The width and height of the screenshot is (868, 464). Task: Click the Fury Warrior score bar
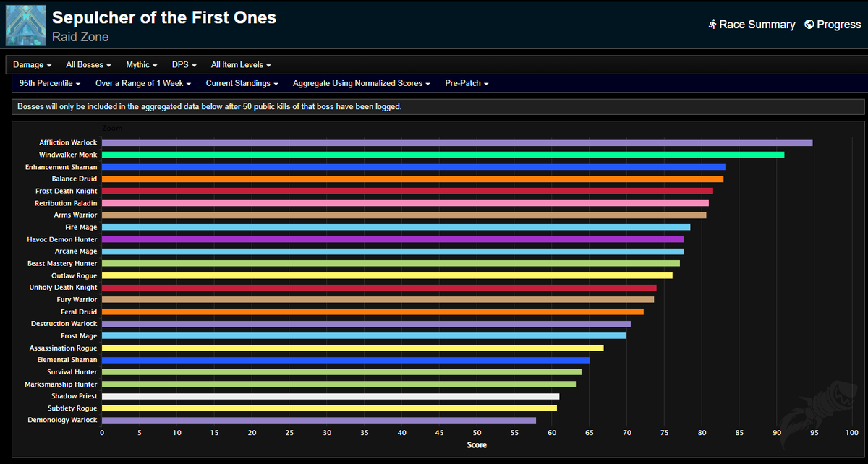pos(378,299)
